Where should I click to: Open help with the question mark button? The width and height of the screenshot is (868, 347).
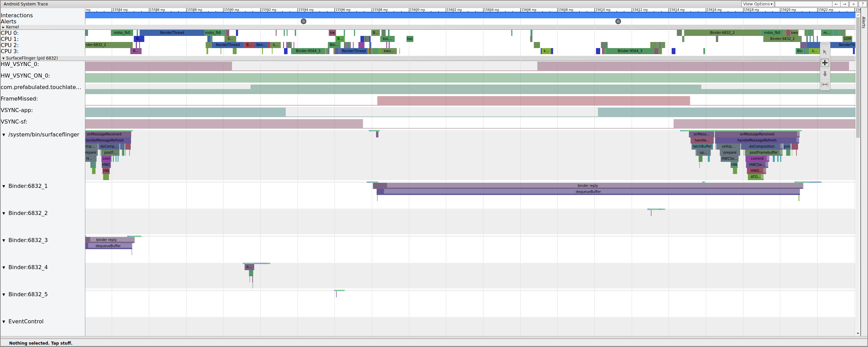click(x=863, y=4)
